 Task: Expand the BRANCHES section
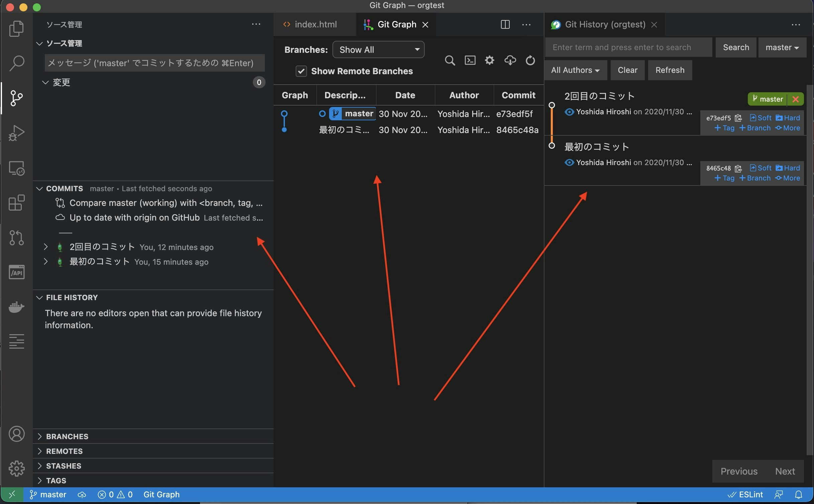67,436
